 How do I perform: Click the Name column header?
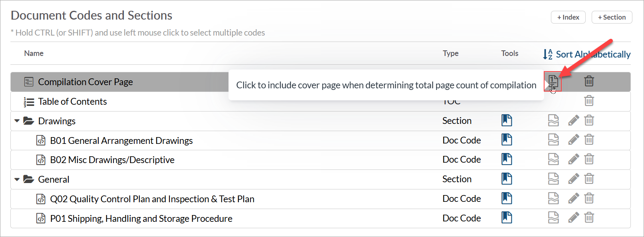pos(34,53)
